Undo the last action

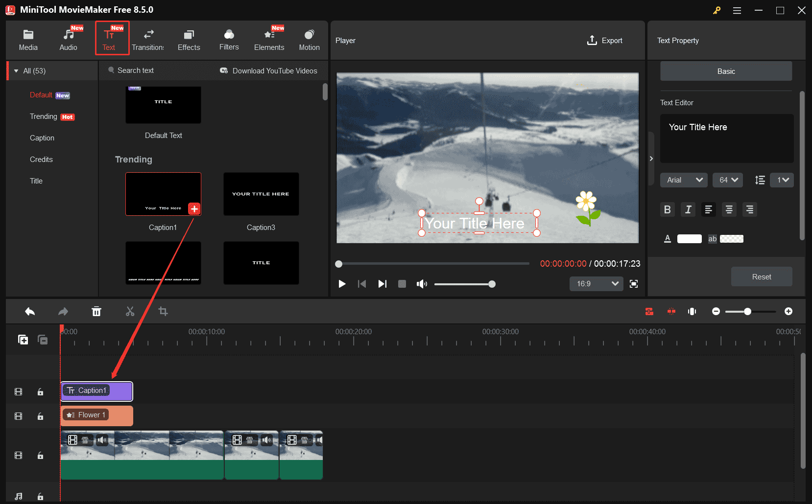pos(29,311)
